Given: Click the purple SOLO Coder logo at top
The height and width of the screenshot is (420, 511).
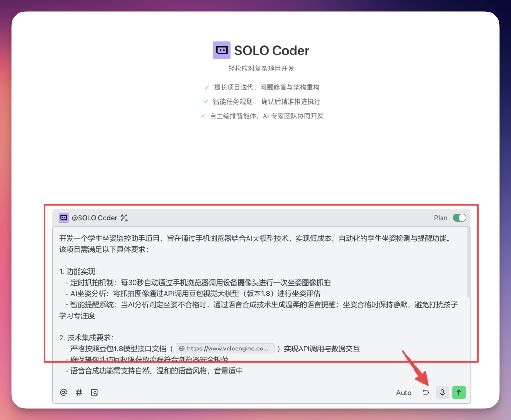Looking at the screenshot, I should tap(221, 50).
